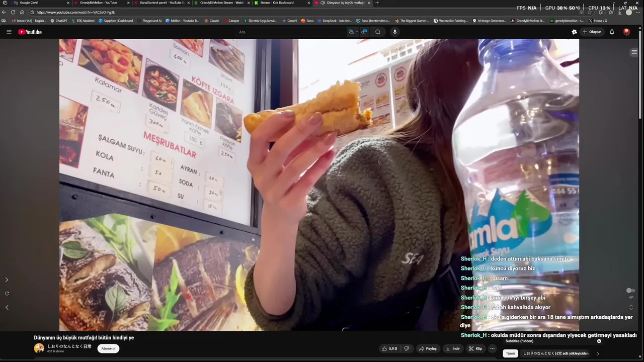This screenshot has height=362, width=644.
Task: Close the Dünyanın üç büyük mutfağı tab
Action: point(369,3)
